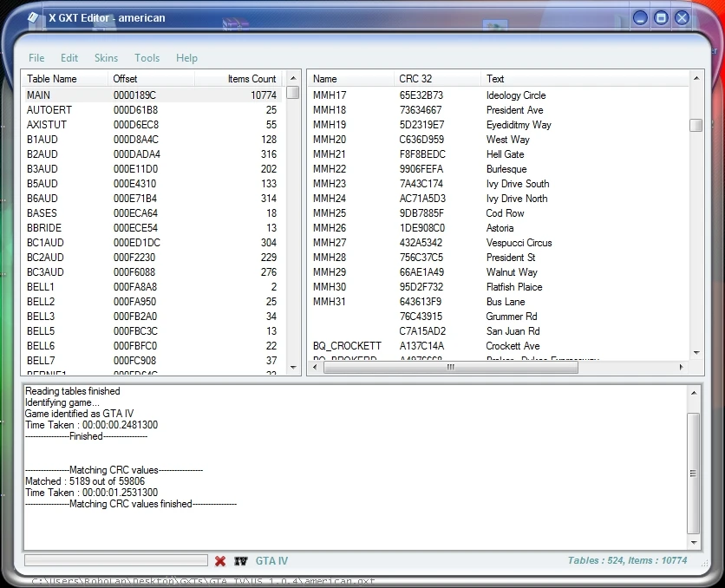The height and width of the screenshot is (588, 725).
Task: Click the X GXT Editor icon in the title bar
Action: (31, 16)
